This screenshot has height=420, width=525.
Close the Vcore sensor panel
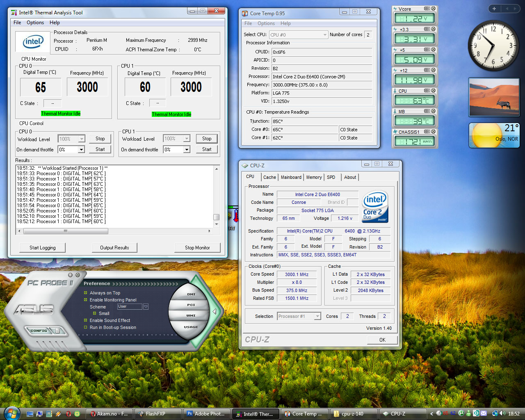tap(433, 9)
